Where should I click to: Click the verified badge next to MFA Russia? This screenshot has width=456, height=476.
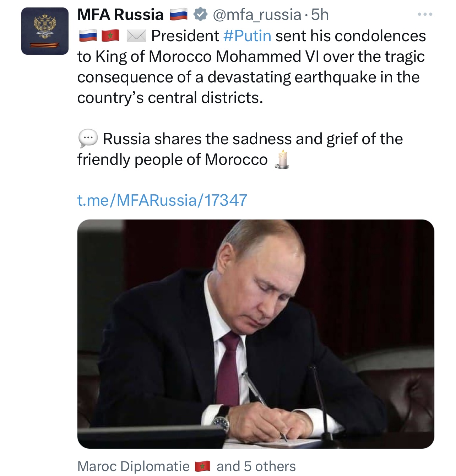point(200,15)
